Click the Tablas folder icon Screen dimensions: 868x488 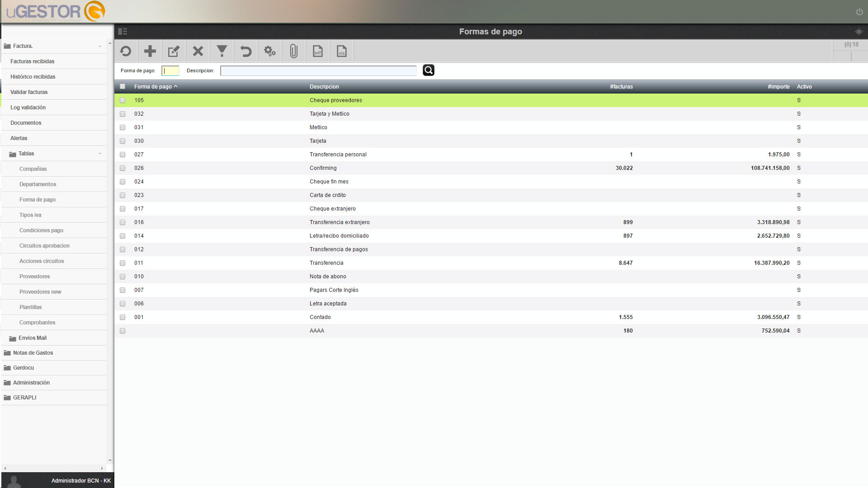point(13,154)
